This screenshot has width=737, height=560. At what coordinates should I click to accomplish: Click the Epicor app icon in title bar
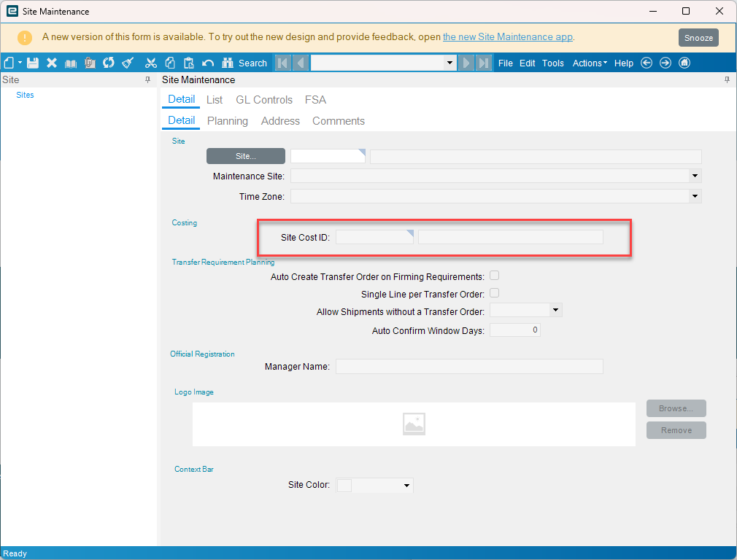pyautogui.click(x=12, y=11)
